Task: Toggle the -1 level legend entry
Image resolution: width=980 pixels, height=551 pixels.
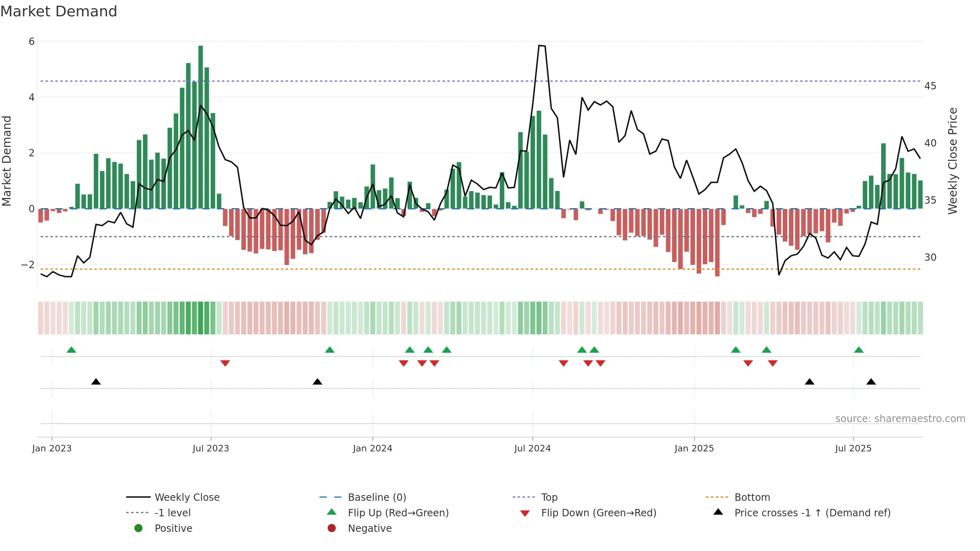Action: tap(158, 513)
